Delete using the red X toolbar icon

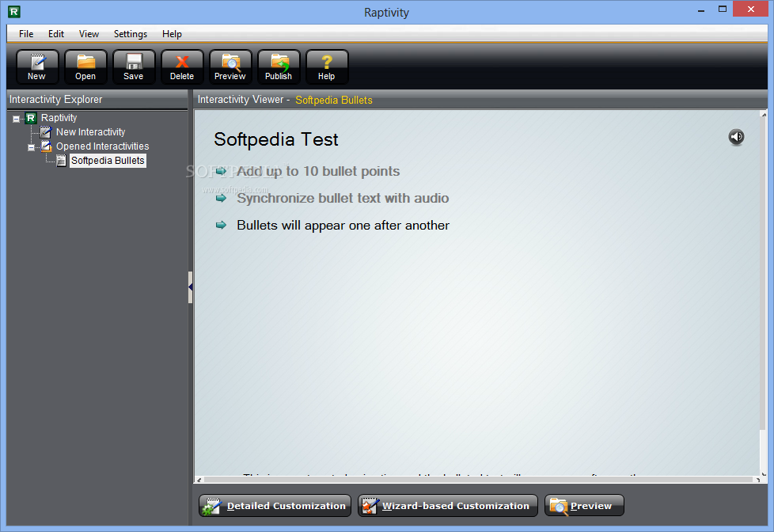click(x=182, y=67)
